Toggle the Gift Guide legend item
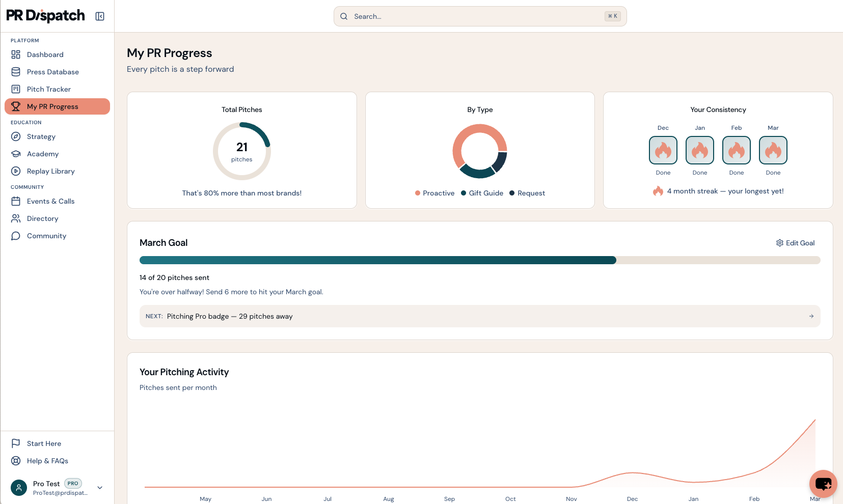 pos(482,193)
